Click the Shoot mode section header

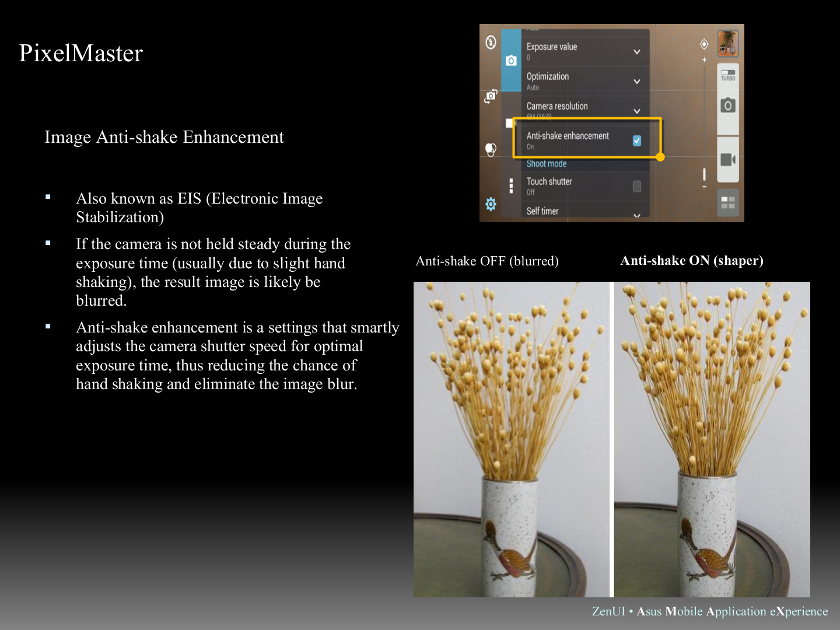coord(547,164)
